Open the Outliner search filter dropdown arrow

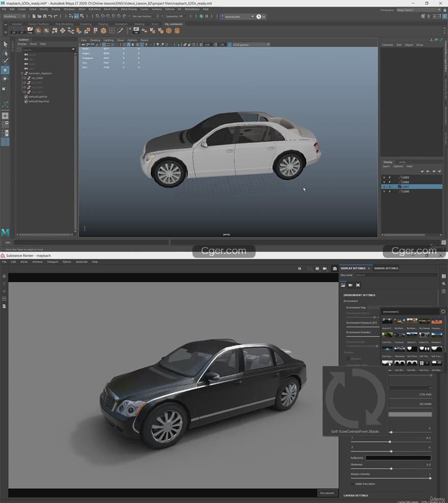point(73,49)
